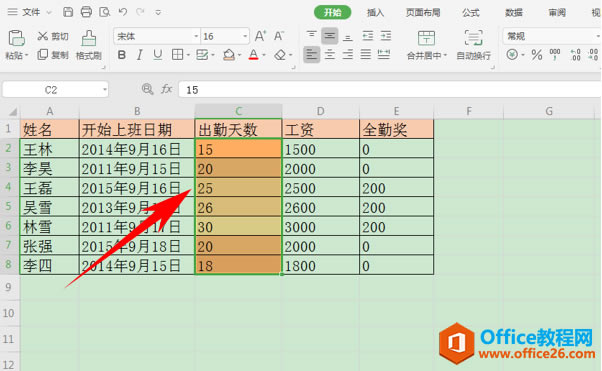This screenshot has height=371, width=602.
Task: Select column C header
Action: click(x=238, y=111)
